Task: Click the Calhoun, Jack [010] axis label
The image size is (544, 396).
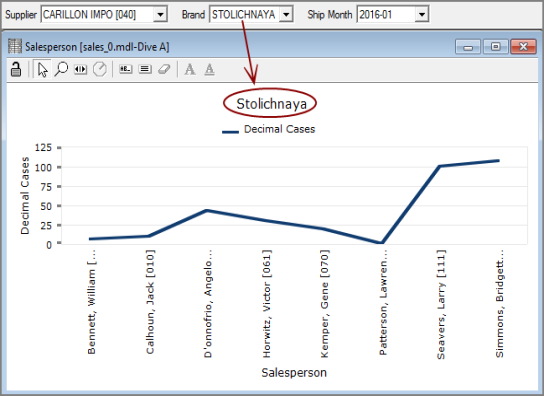Action: (150, 302)
